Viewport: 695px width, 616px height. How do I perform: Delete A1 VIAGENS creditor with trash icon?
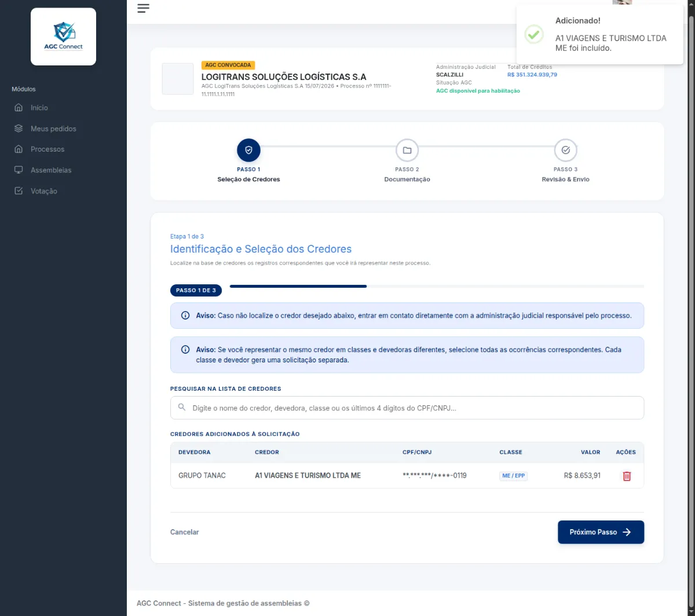click(x=627, y=476)
